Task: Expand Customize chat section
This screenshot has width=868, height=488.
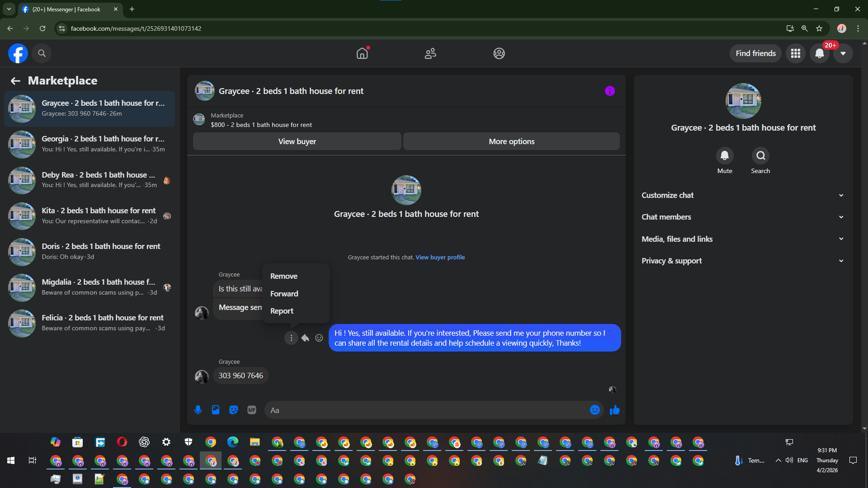Action: click(x=743, y=195)
